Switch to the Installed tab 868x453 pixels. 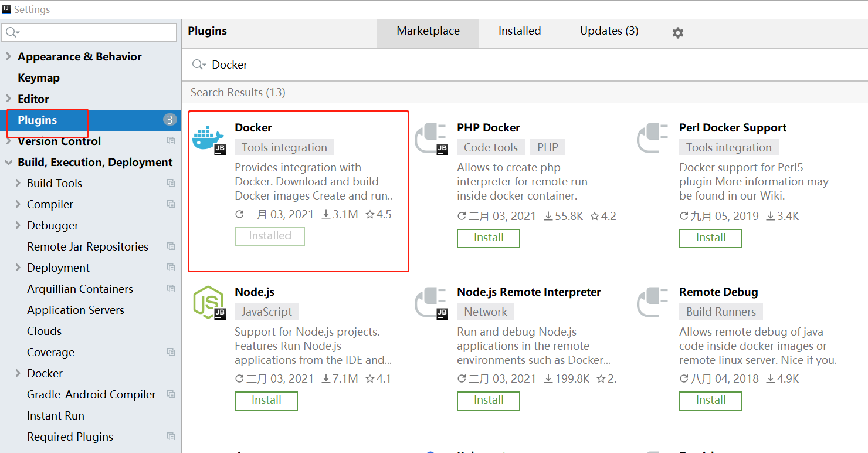[x=520, y=31]
